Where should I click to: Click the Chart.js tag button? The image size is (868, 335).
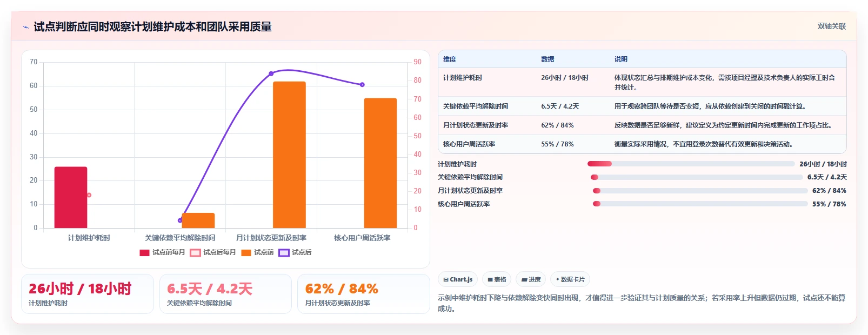pos(458,279)
